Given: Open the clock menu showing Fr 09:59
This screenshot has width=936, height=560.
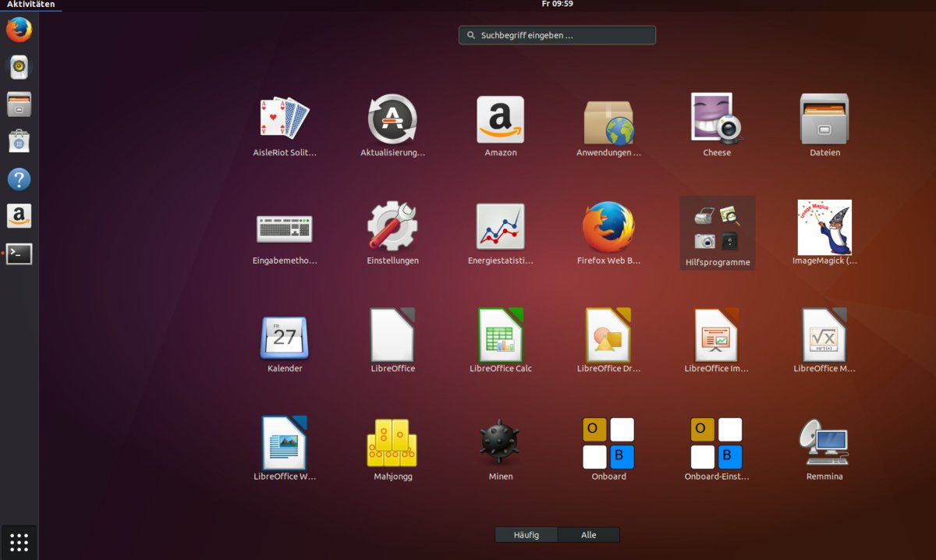Looking at the screenshot, I should click(x=557, y=5).
